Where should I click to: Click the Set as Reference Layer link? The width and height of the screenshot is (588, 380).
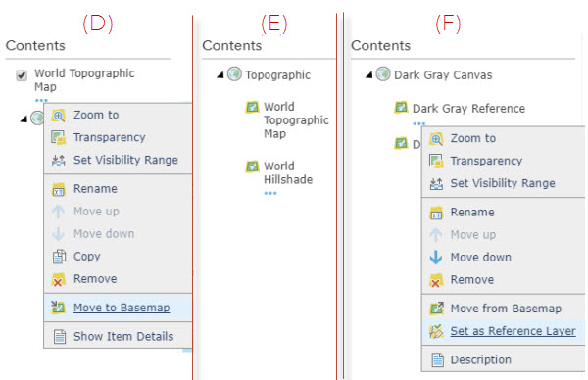pos(513,331)
